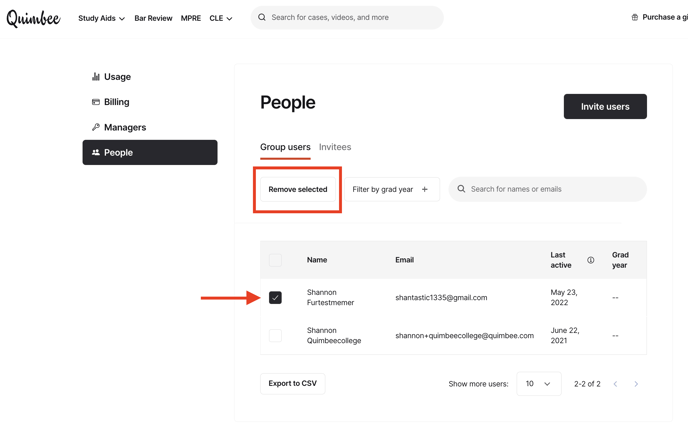Open the show more users dropdown
This screenshot has height=447, width=688.
pyautogui.click(x=539, y=384)
